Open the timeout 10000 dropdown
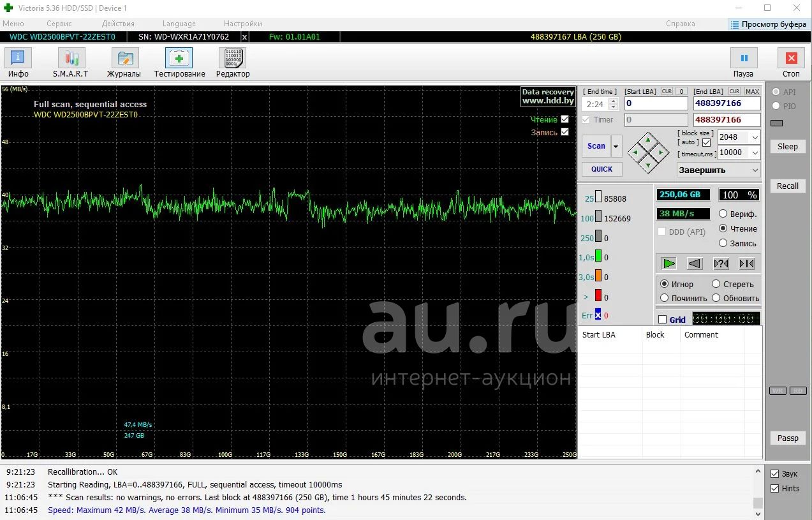The height and width of the screenshot is (520, 812). pos(755,152)
